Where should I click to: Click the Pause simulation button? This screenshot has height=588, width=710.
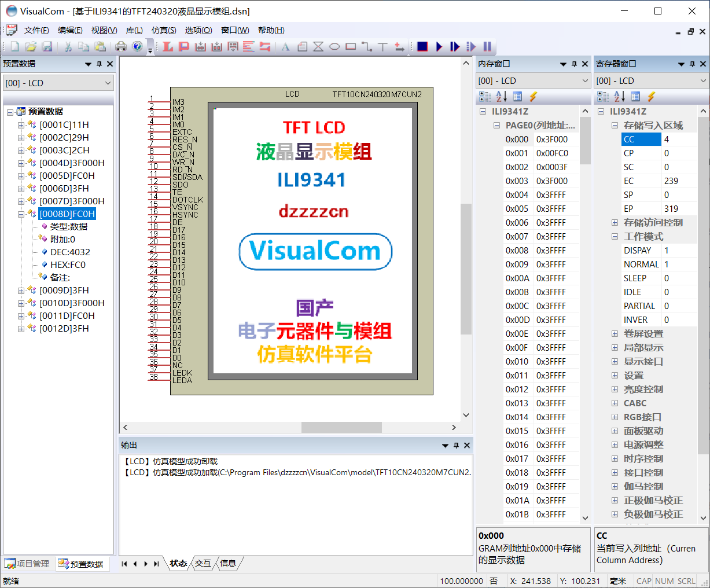point(487,46)
